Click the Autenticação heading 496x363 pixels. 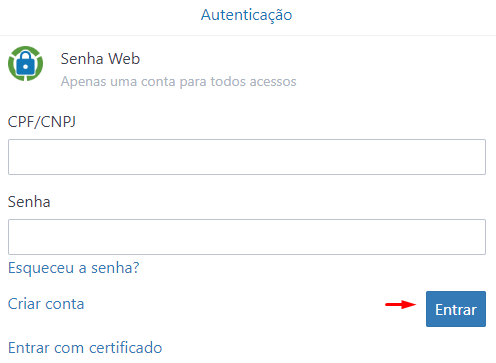(247, 15)
